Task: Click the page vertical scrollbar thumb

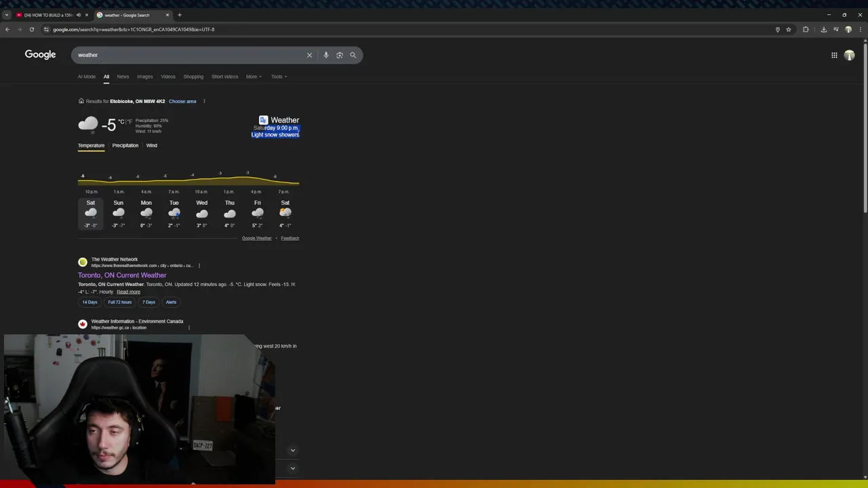Action: coord(865,127)
